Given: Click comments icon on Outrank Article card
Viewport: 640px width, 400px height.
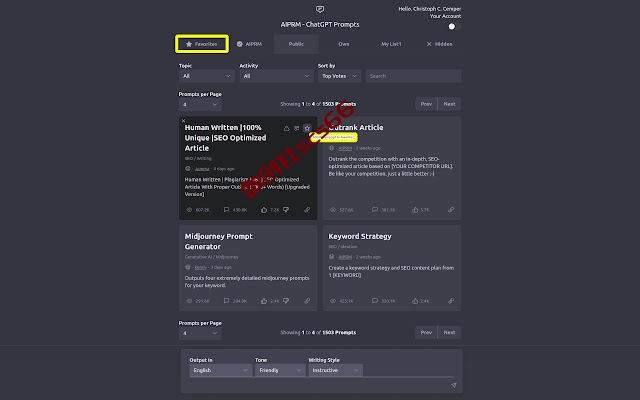Looking at the screenshot, I should (375, 210).
